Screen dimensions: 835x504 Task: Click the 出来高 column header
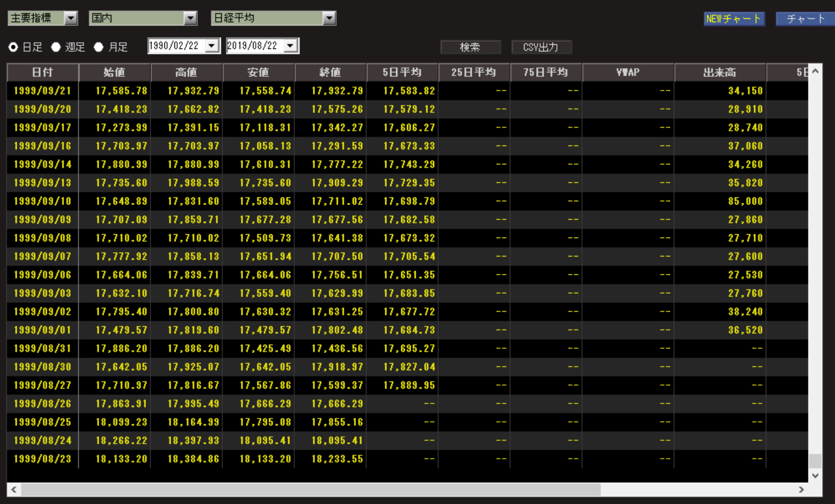[x=720, y=72]
